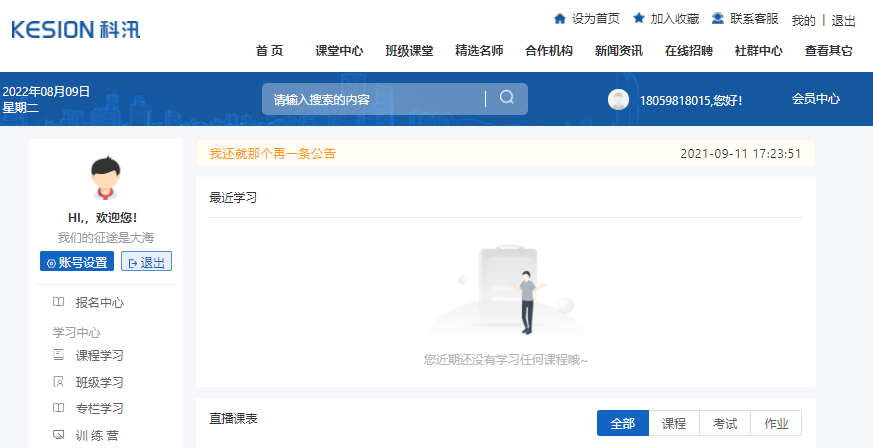This screenshot has height=448, width=873.
Task: Click the 训练营 icon in sidebar
Action: pyautogui.click(x=59, y=435)
